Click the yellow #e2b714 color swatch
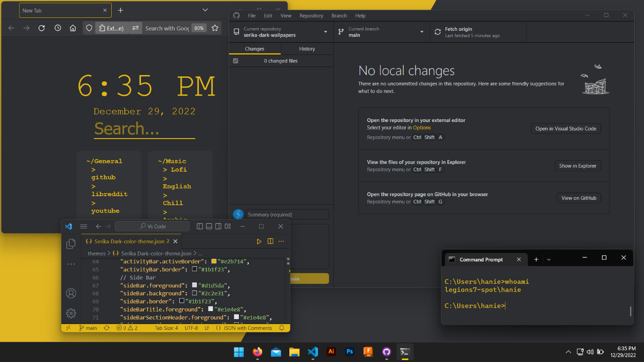Image resolution: width=644 pixels, height=362 pixels. 214,261
